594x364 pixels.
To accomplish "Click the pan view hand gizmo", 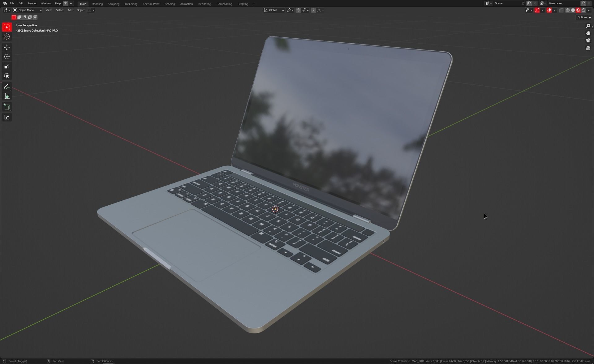I will pyautogui.click(x=588, y=33).
